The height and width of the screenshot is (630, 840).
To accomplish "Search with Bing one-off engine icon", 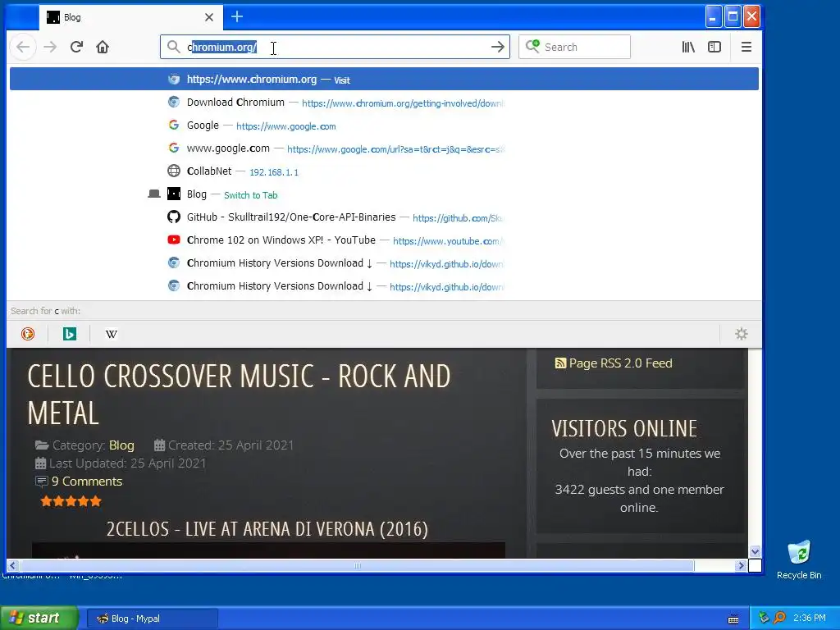I will [x=69, y=334].
